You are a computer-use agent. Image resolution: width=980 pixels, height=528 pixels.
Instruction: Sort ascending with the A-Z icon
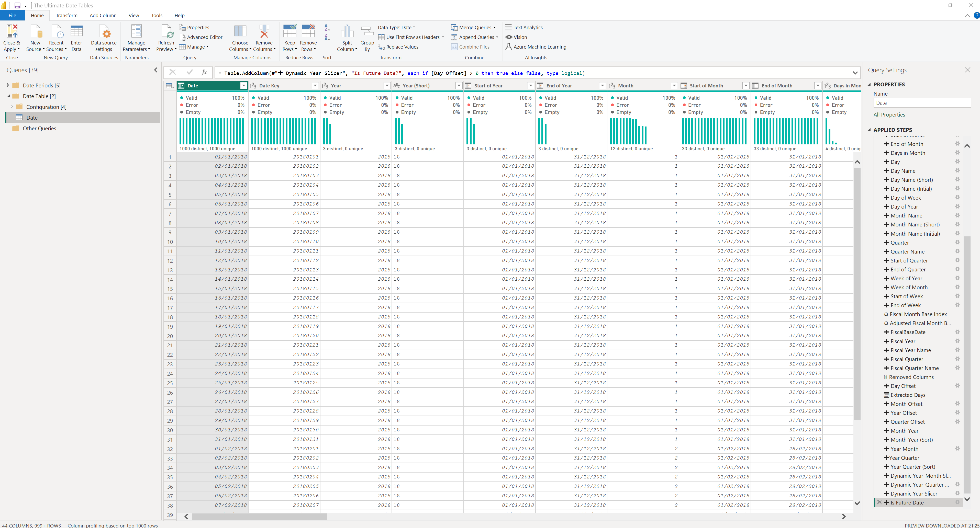click(327, 28)
